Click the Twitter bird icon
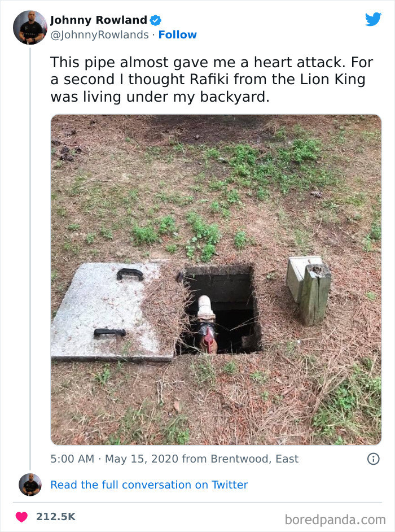Viewport: 395px width, 532px height. tap(374, 19)
